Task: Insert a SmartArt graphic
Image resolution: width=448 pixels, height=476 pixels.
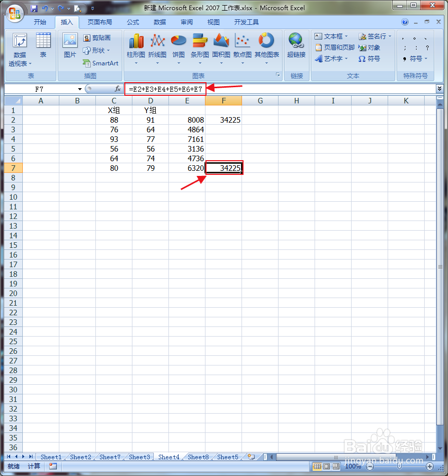Action: (x=101, y=63)
